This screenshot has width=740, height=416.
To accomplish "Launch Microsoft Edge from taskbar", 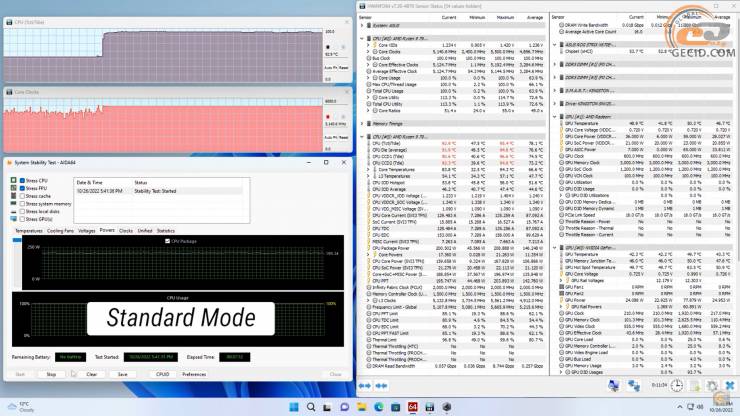I will (378, 407).
